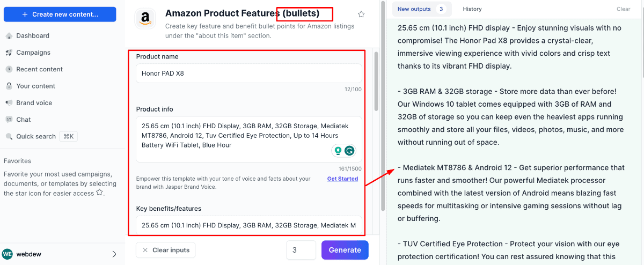Screen dimensions: 644x265
Task: Open the Get Started brand voice link
Action: [342, 179]
